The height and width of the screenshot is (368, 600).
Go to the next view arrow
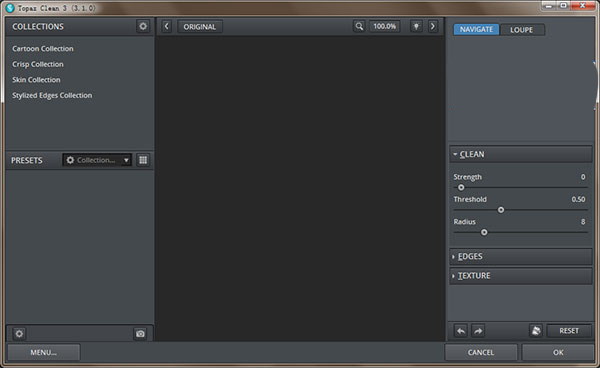tap(433, 26)
